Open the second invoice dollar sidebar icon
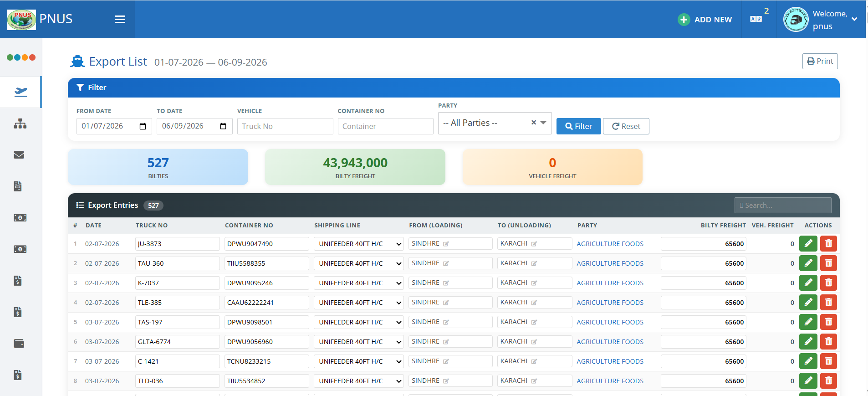This screenshot has width=868, height=396. tap(18, 312)
